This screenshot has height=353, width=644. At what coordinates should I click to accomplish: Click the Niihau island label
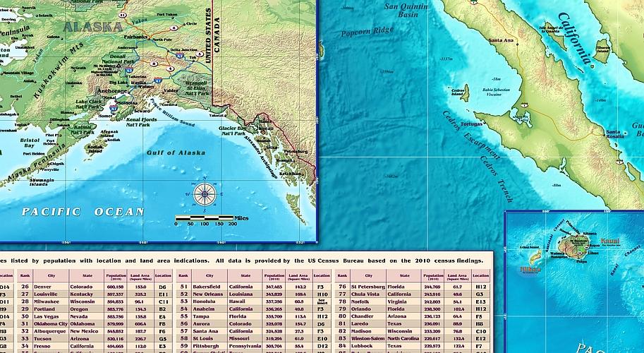click(530, 270)
